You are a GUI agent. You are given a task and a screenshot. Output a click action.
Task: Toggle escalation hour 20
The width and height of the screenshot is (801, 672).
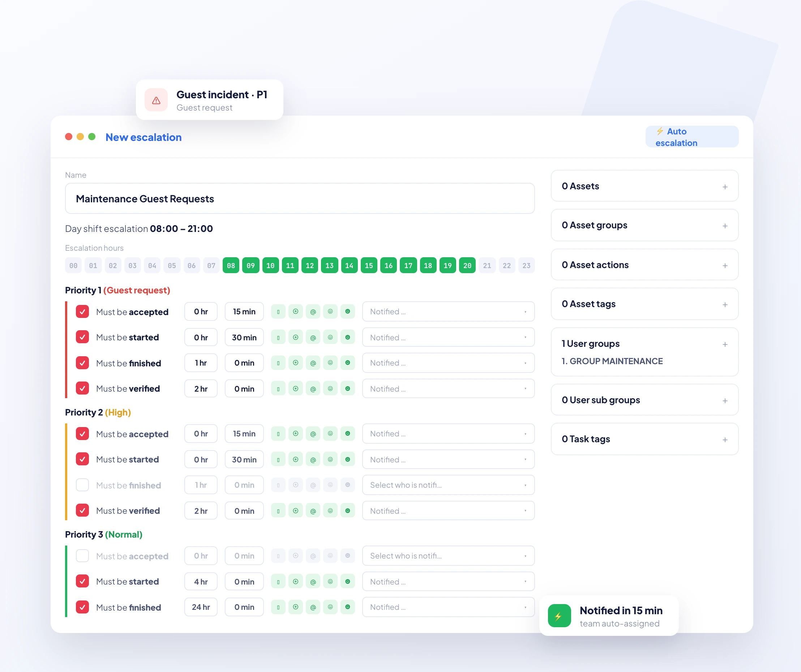pyautogui.click(x=467, y=266)
